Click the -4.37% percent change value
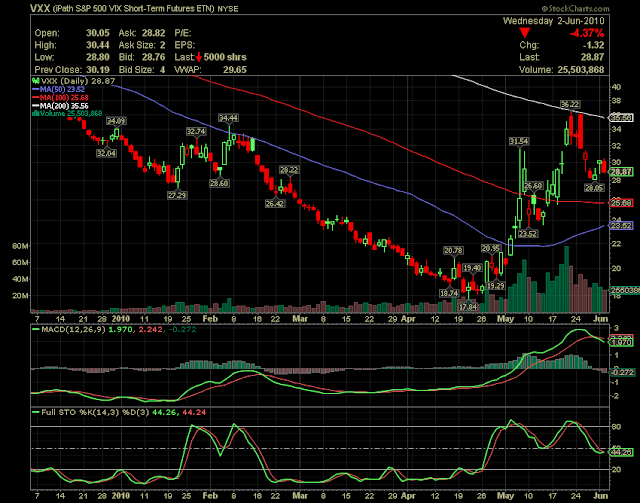 pyautogui.click(x=587, y=33)
